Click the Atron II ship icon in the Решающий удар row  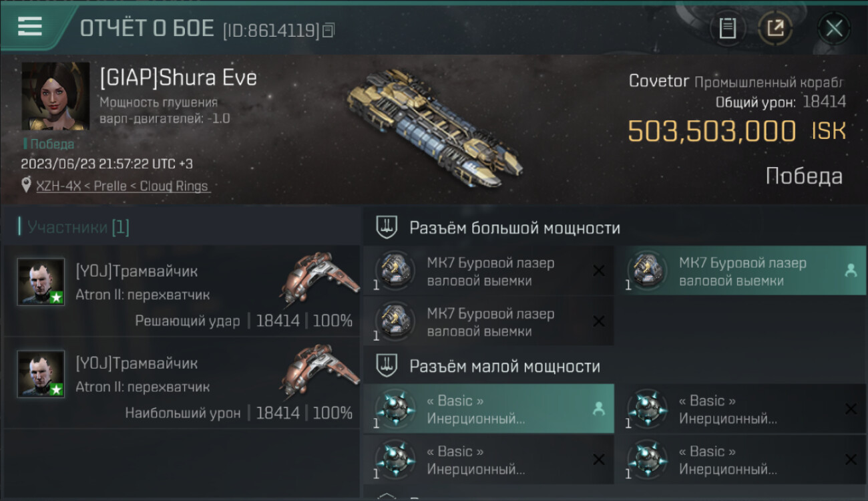point(318,278)
